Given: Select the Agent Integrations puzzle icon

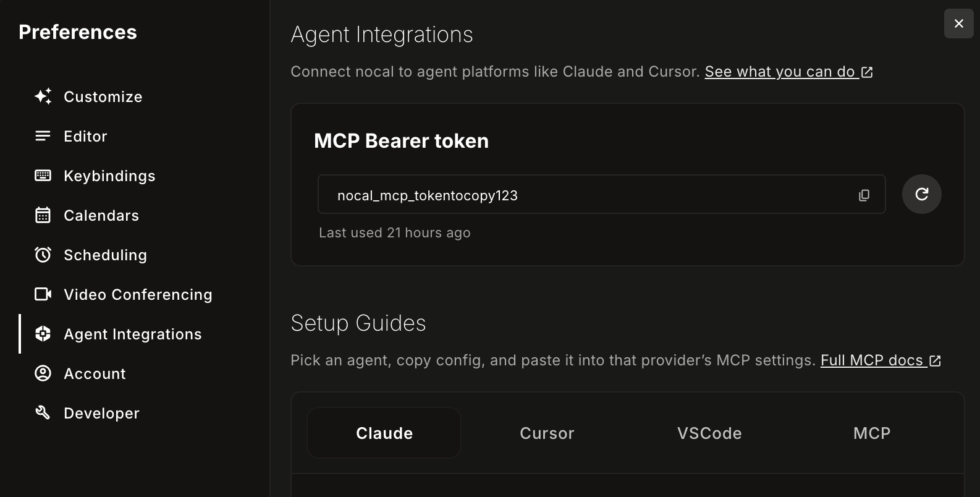Looking at the screenshot, I should (42, 334).
